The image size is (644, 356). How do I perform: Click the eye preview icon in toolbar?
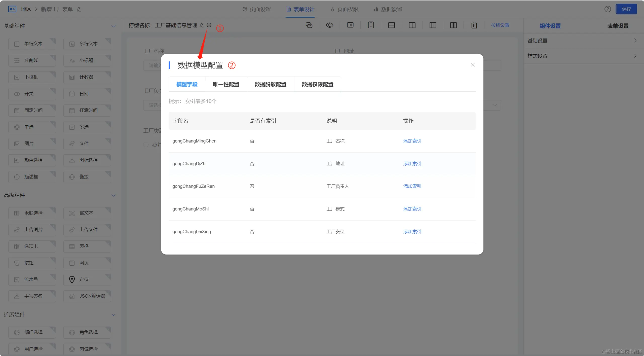[x=329, y=25]
